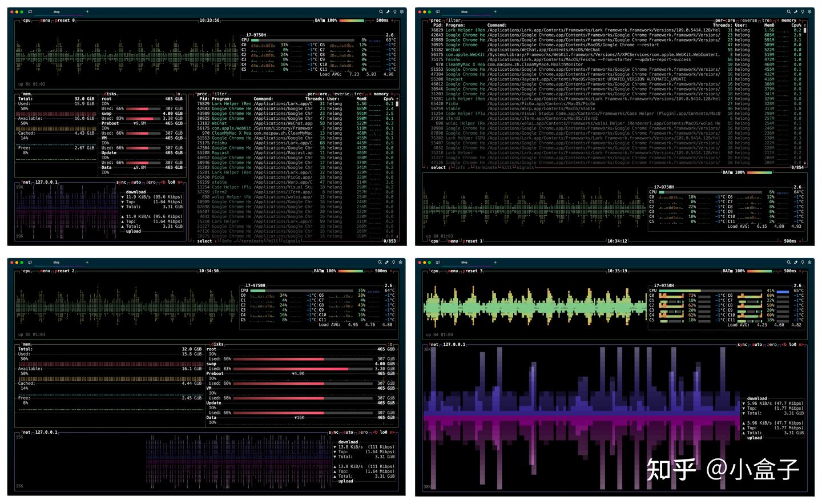The image size is (822, 504).
Task: Open search with the magnifier icon in the terminal toolbar
Action: pos(381,11)
